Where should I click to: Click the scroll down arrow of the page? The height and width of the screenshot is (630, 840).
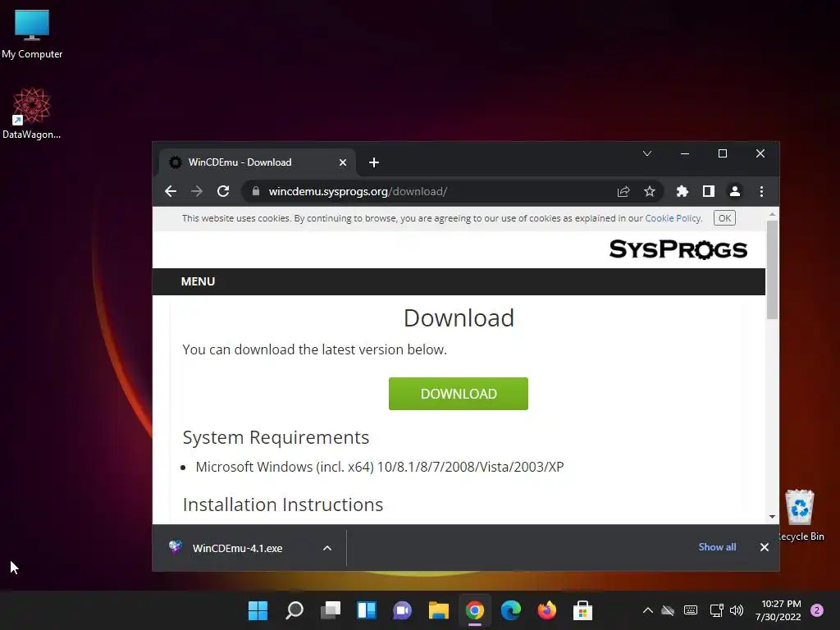click(x=772, y=517)
